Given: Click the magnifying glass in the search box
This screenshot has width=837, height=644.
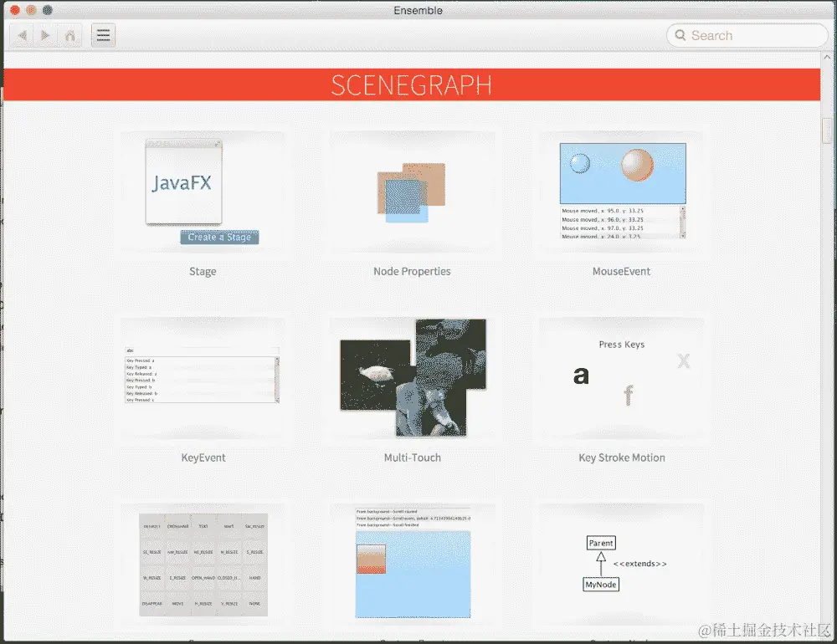Looking at the screenshot, I should [681, 35].
